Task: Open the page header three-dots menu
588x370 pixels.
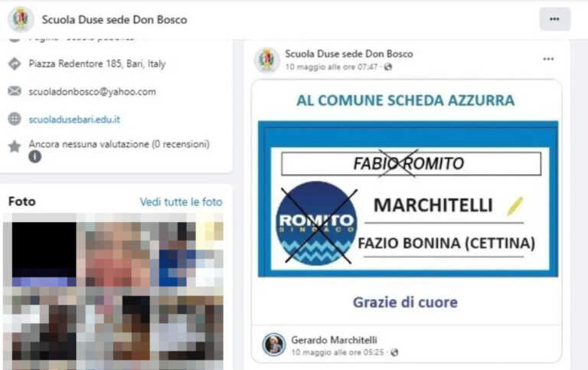Action: pyautogui.click(x=554, y=19)
